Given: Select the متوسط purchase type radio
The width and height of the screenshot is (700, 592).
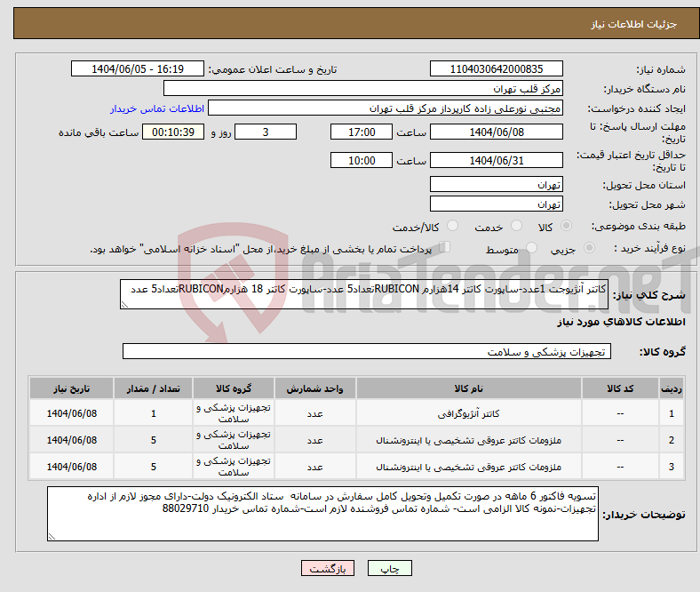Looking at the screenshot, I should (x=531, y=247).
